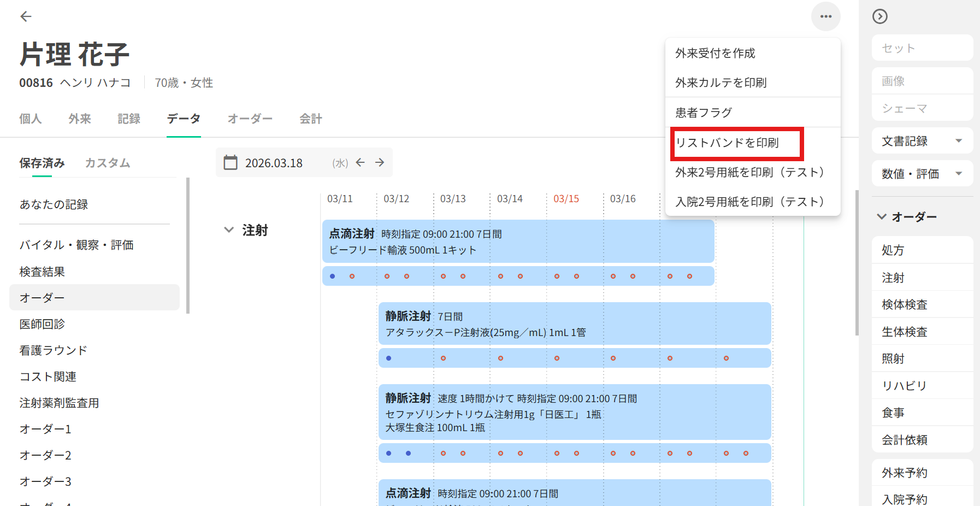Image resolution: width=980 pixels, height=506 pixels.
Task: Create a 照射 order
Action: click(x=923, y=358)
